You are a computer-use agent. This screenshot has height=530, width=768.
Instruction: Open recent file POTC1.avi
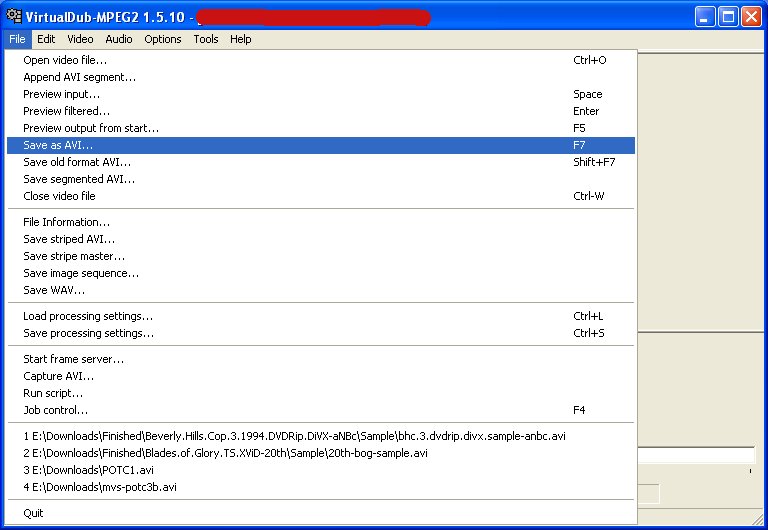click(x=321, y=470)
